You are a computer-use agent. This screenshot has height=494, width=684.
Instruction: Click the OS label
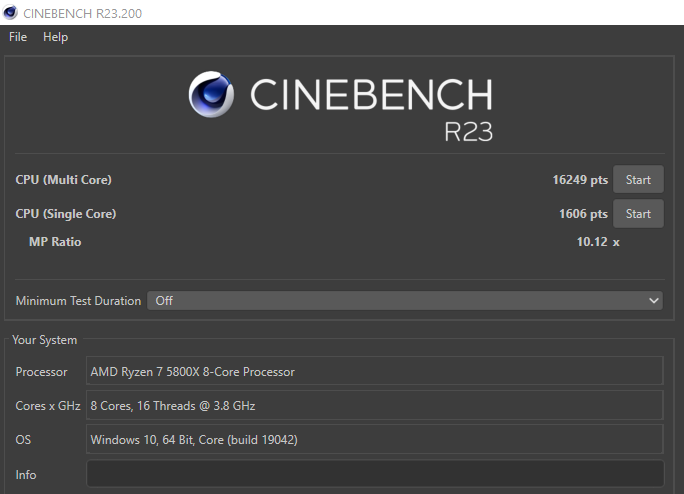(x=23, y=439)
